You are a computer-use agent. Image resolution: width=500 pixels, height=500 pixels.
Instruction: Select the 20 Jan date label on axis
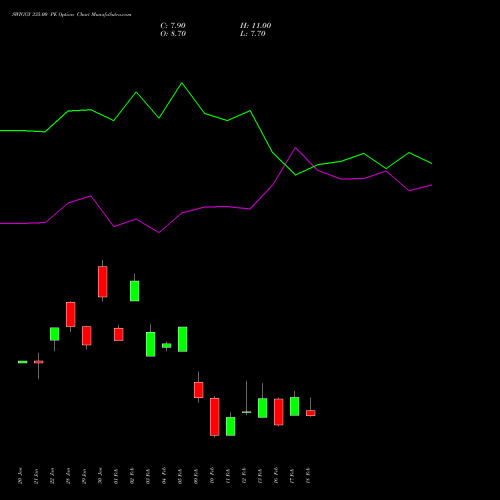[x=20, y=476]
